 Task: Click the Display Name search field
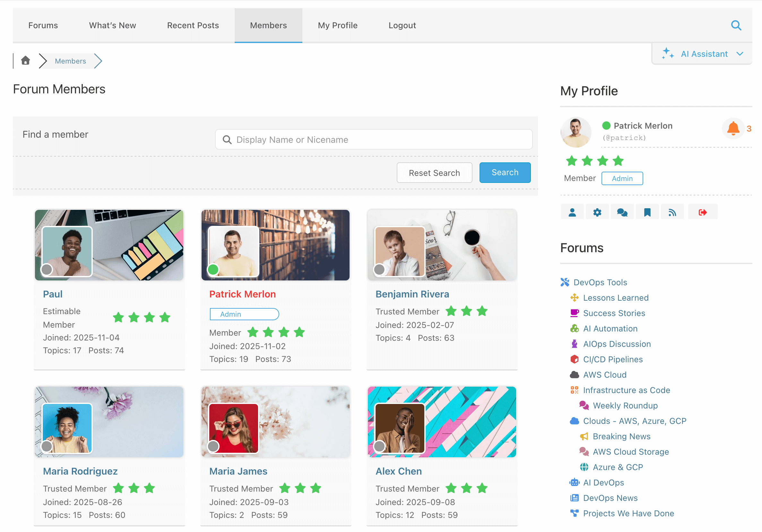[373, 139]
